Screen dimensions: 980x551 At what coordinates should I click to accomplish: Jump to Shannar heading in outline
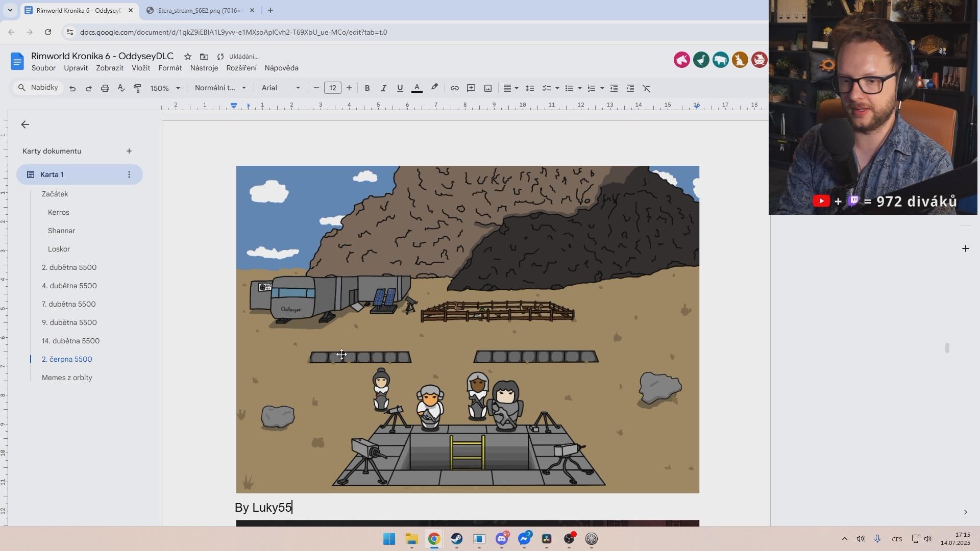(x=62, y=231)
